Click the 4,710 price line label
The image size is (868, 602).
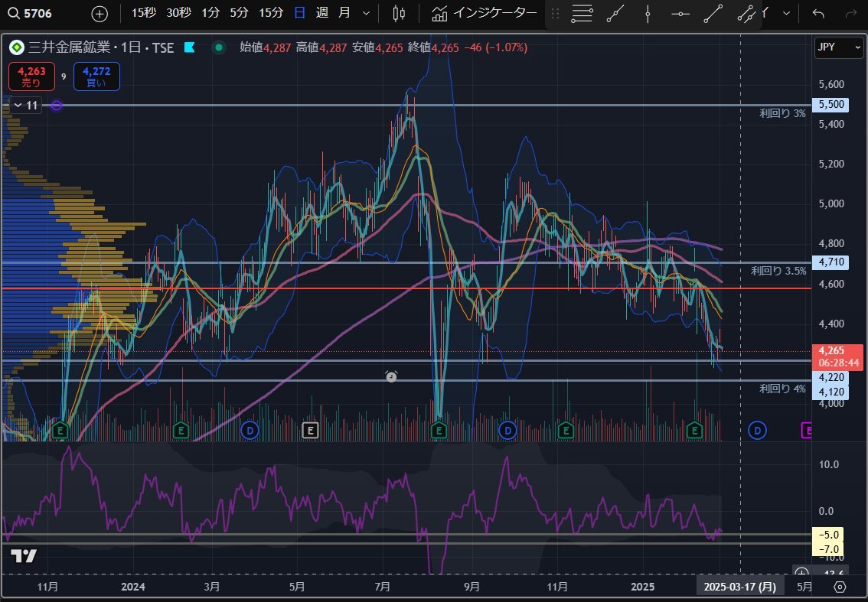(x=830, y=261)
